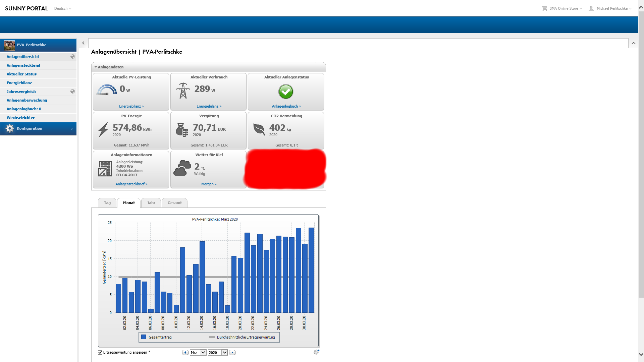Collapse the Anlagendaten section

pos(96,67)
